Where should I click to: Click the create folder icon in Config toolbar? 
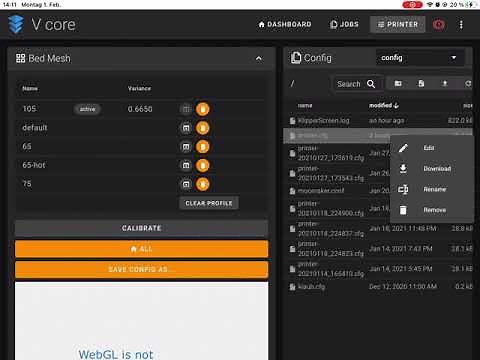(398, 83)
